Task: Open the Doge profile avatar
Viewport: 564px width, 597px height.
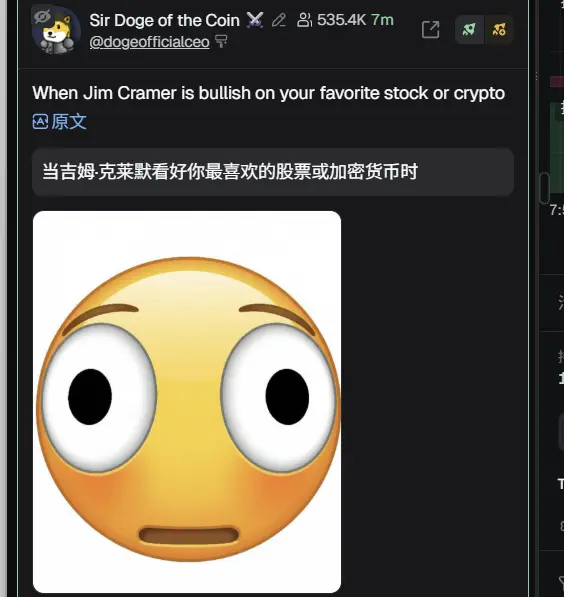Action: point(56,30)
